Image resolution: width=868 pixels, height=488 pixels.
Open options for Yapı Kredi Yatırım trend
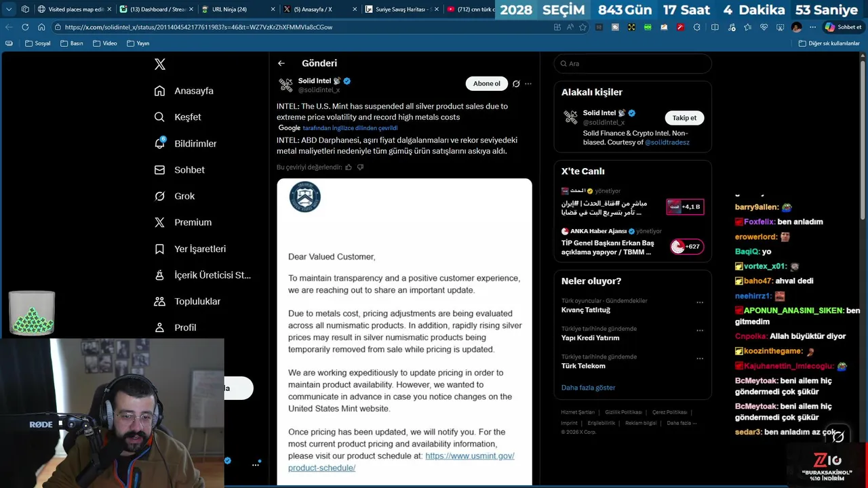(700, 331)
